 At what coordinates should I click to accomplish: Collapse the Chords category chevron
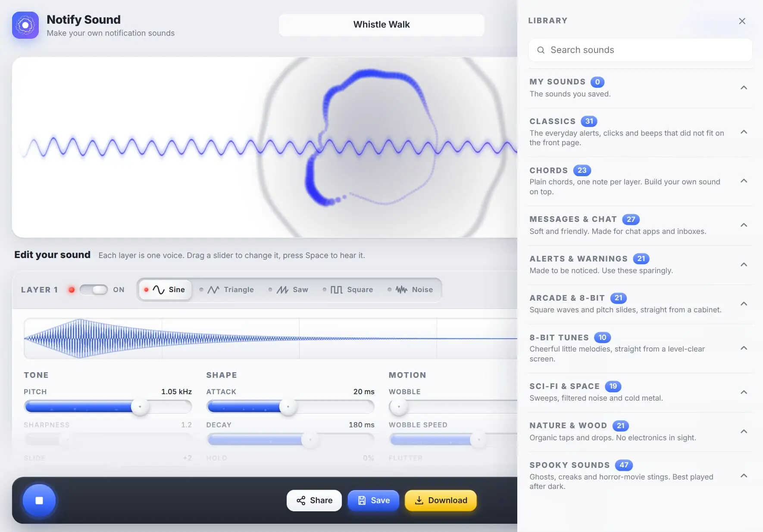click(744, 181)
